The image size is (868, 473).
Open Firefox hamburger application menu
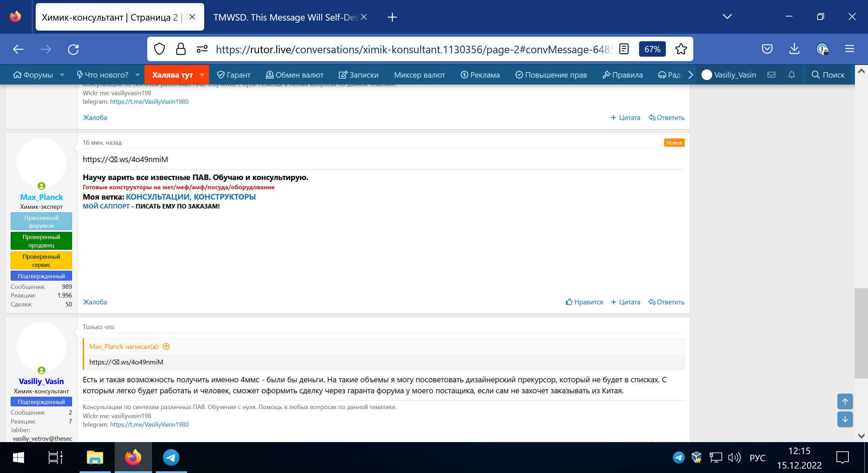pyautogui.click(x=849, y=49)
